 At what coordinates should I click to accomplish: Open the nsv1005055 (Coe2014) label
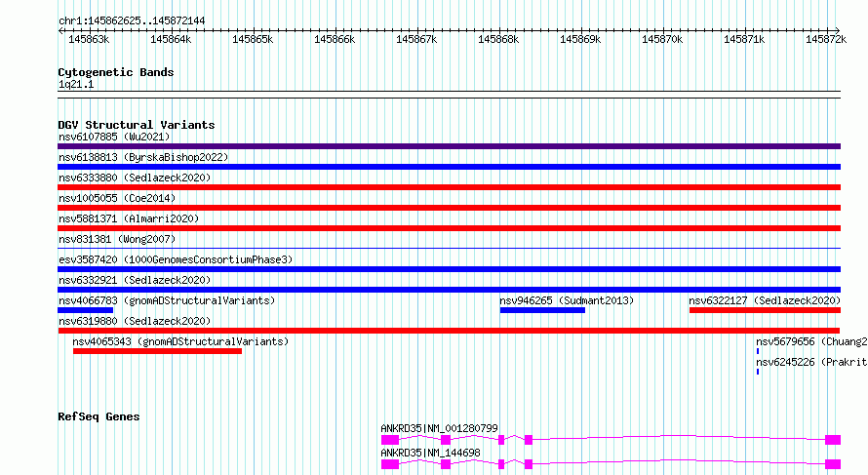[117, 198]
